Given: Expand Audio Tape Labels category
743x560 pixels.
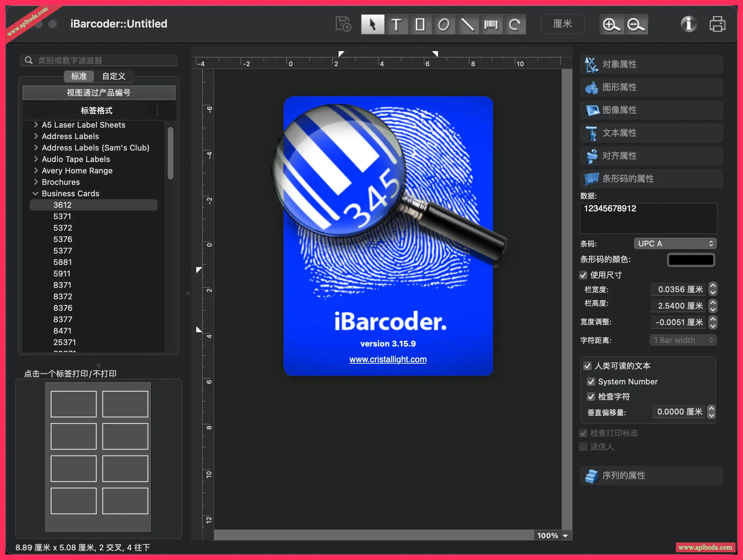Looking at the screenshot, I should [36, 159].
